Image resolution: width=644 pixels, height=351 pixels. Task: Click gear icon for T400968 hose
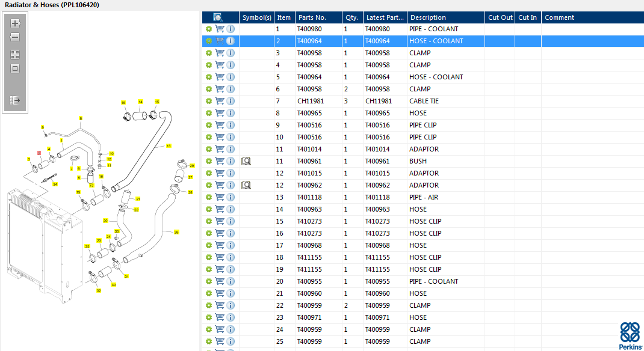point(209,245)
